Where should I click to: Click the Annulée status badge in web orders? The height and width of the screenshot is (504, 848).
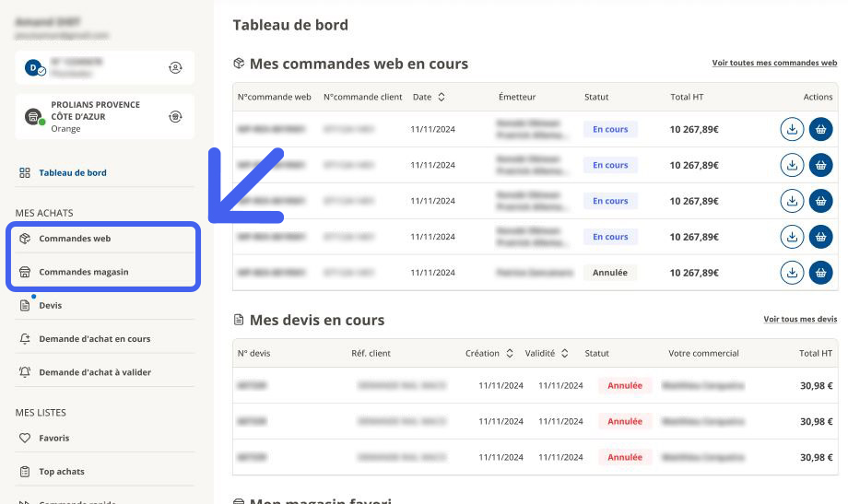click(x=610, y=273)
